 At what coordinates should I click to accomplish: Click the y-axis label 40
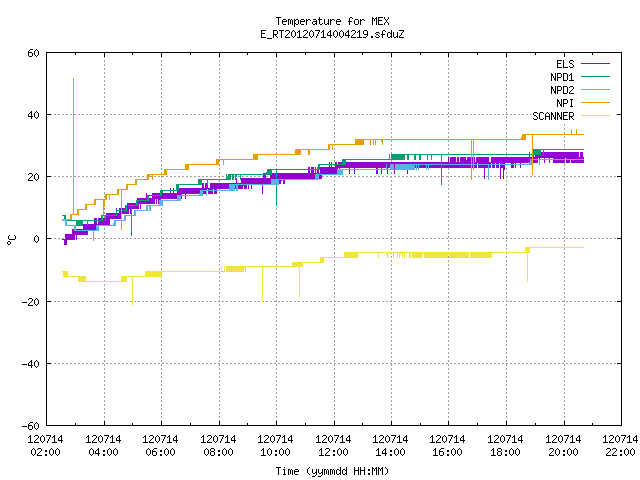click(33, 115)
